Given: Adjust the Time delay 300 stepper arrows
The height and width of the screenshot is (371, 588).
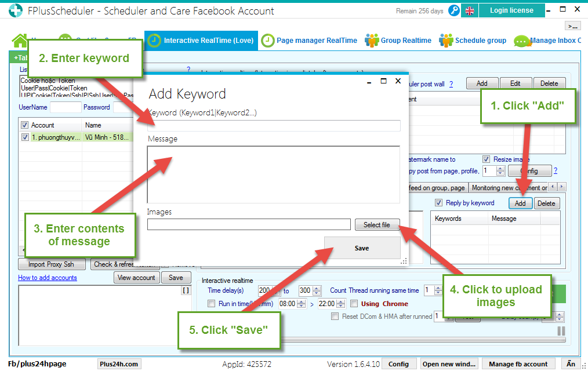Looking at the screenshot, I should pos(317,290).
